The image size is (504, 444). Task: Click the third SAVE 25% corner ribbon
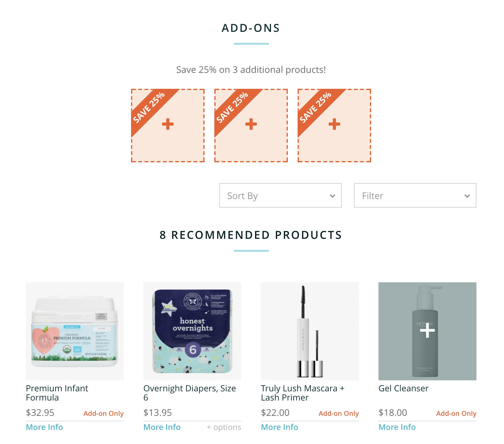(x=317, y=108)
